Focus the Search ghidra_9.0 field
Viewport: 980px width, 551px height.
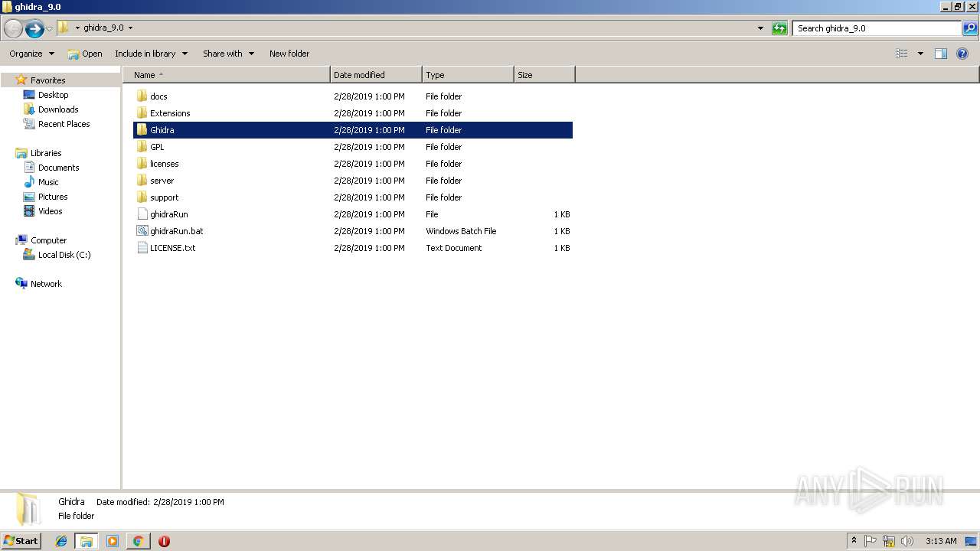pos(876,28)
